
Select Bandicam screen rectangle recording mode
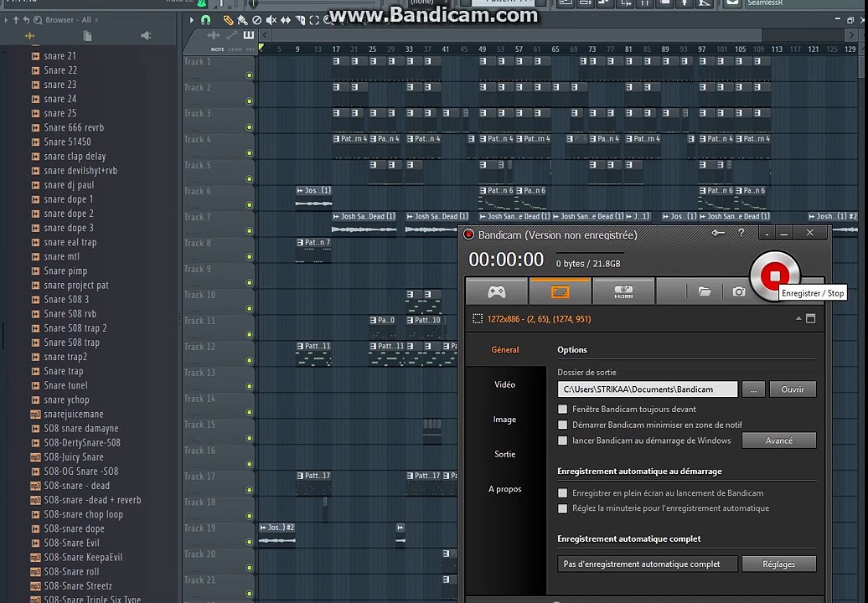(x=560, y=291)
